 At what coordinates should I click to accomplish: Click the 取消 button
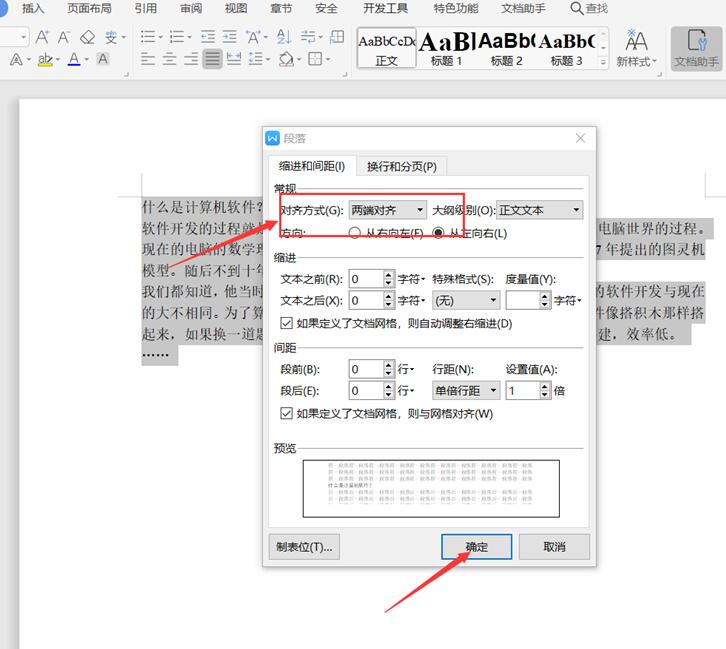point(554,547)
